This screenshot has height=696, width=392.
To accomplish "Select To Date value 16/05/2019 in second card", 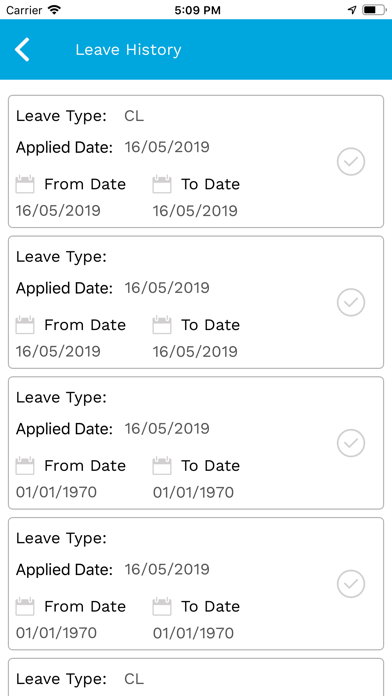I will (195, 352).
